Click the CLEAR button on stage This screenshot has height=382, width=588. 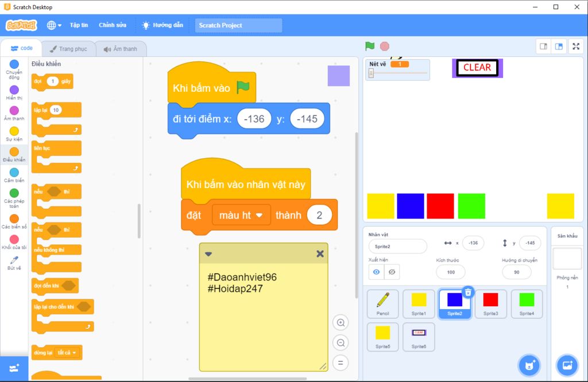pyautogui.click(x=477, y=68)
